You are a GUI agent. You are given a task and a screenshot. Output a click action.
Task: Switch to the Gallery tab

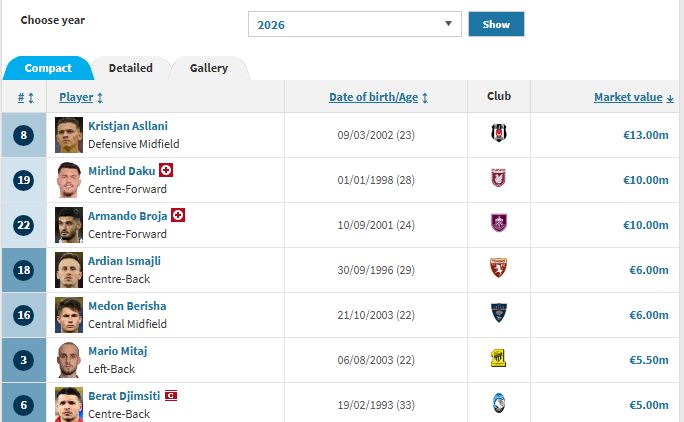pyautogui.click(x=209, y=68)
